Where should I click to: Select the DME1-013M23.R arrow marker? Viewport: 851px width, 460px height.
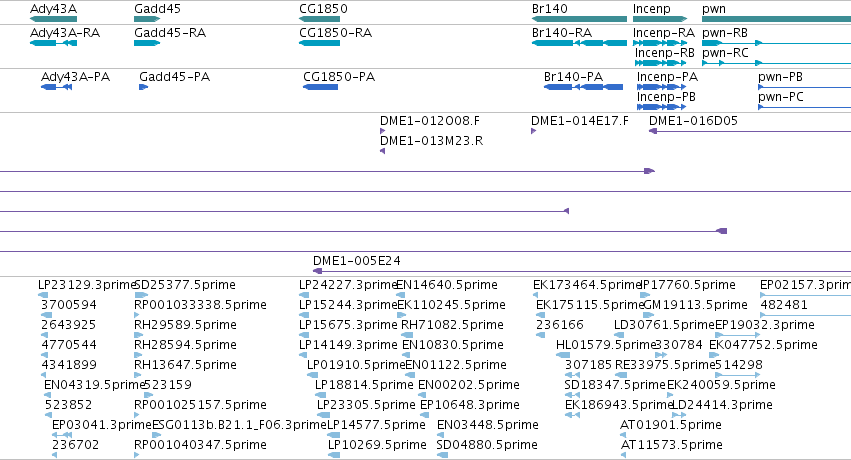[x=383, y=151]
